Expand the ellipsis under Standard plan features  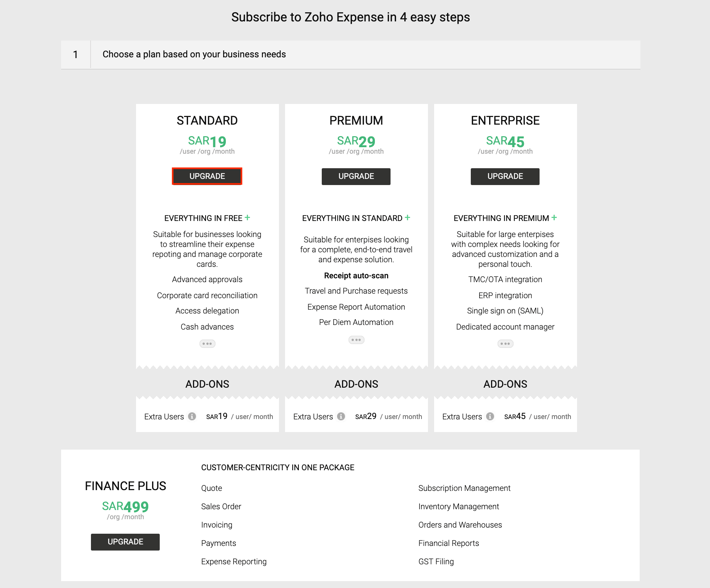tap(207, 343)
